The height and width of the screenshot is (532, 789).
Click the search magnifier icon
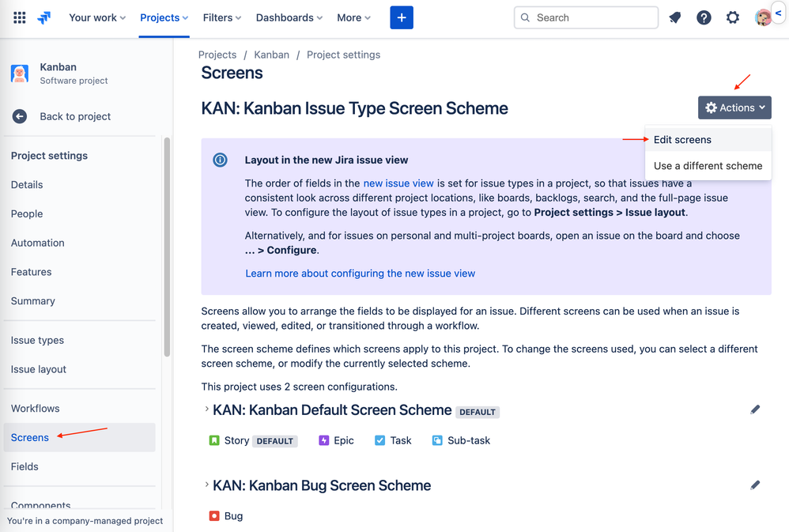coord(525,17)
